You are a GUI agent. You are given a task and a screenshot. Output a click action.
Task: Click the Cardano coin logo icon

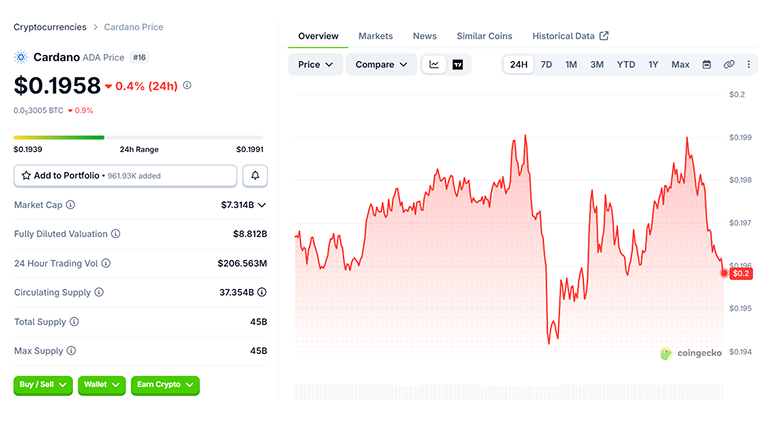[21, 57]
